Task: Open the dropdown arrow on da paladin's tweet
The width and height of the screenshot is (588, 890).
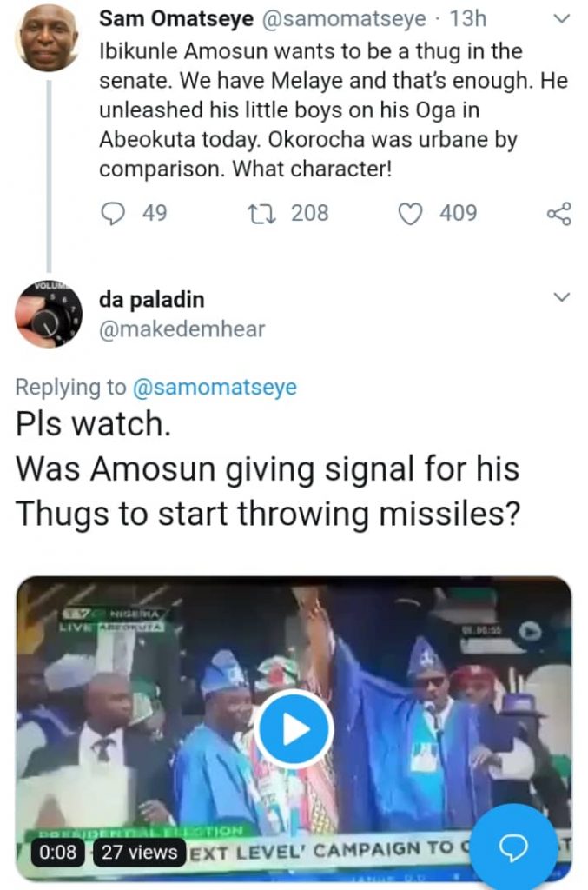Action: click(x=561, y=298)
